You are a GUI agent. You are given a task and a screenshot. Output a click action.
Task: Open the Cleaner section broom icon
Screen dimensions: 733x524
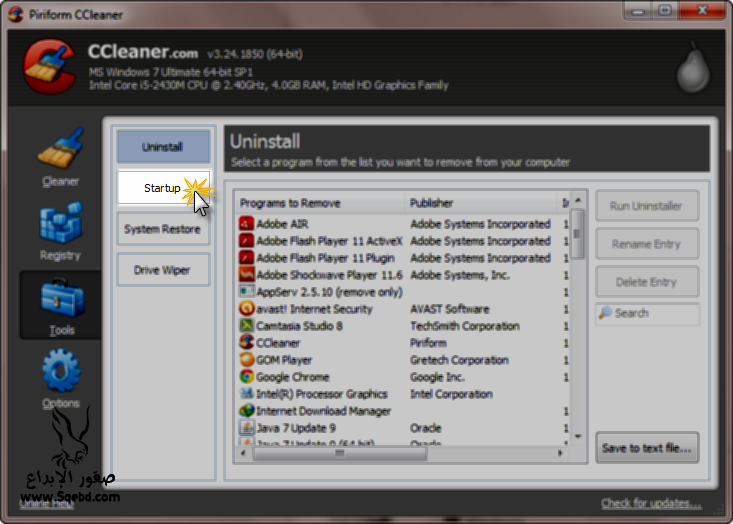(x=60, y=149)
